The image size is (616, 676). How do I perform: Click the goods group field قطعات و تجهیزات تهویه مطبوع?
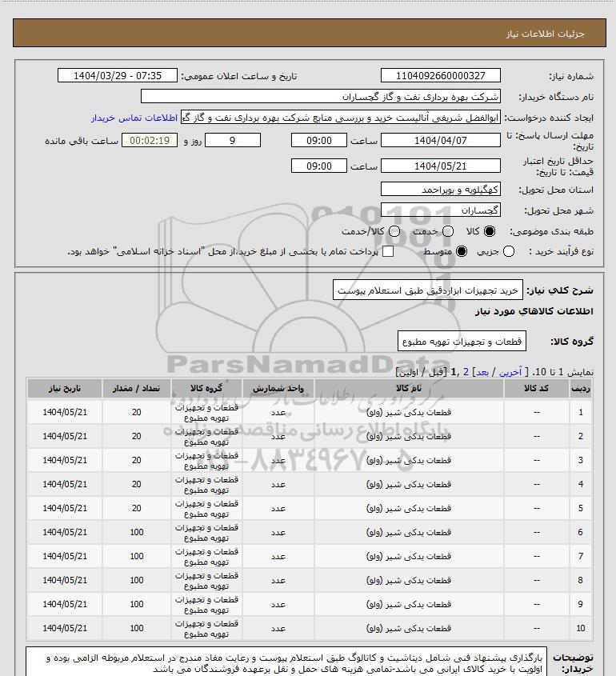click(x=462, y=342)
